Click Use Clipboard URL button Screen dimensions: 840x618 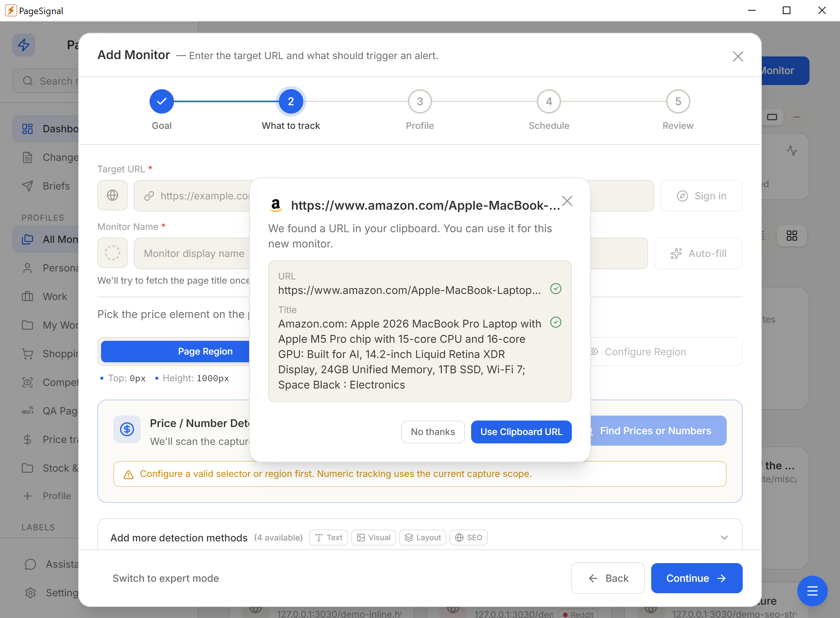click(521, 432)
